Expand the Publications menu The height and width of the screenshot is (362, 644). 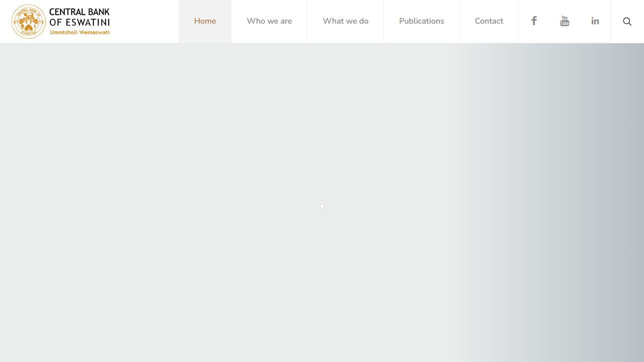coord(422,21)
